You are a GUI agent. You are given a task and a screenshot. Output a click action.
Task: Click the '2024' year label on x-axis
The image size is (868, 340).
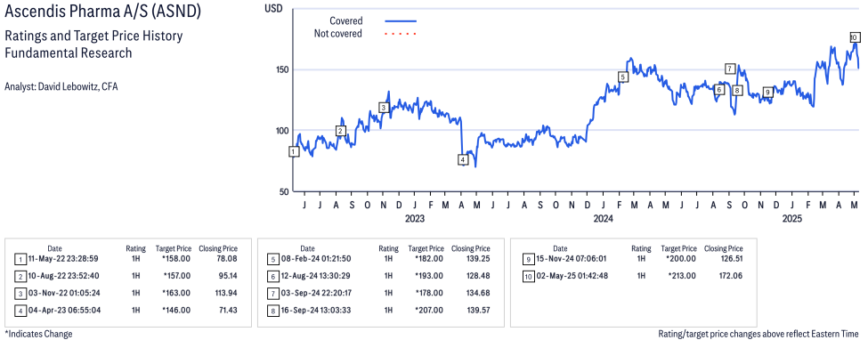click(604, 219)
